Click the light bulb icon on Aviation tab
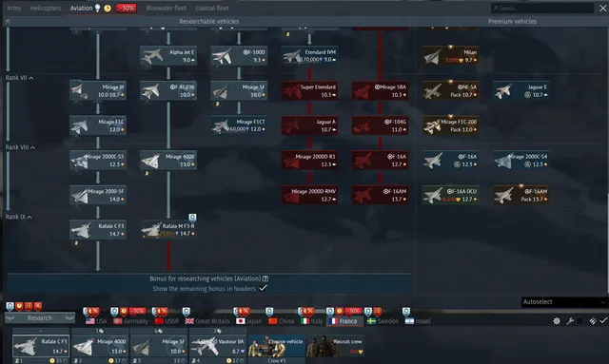 pyautogui.click(x=97, y=8)
